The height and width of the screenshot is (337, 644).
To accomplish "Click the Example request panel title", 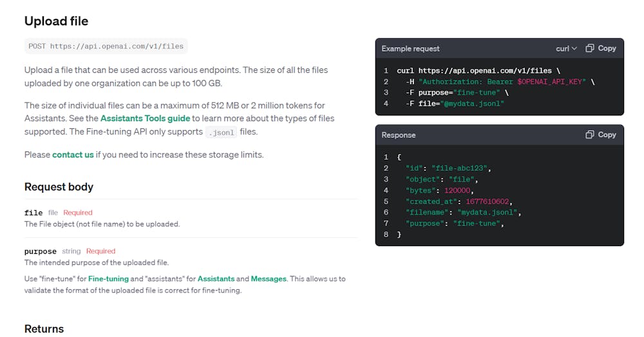I will click(x=411, y=48).
